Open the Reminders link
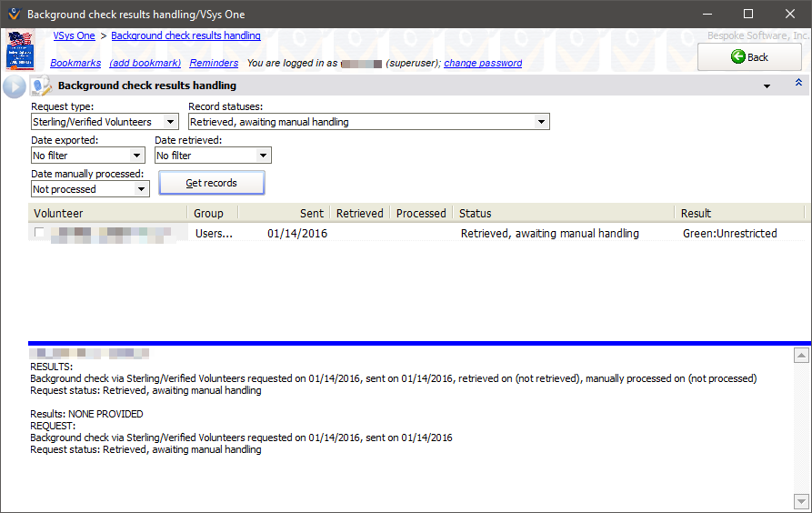Viewport: 812px width, 513px height. (x=214, y=64)
